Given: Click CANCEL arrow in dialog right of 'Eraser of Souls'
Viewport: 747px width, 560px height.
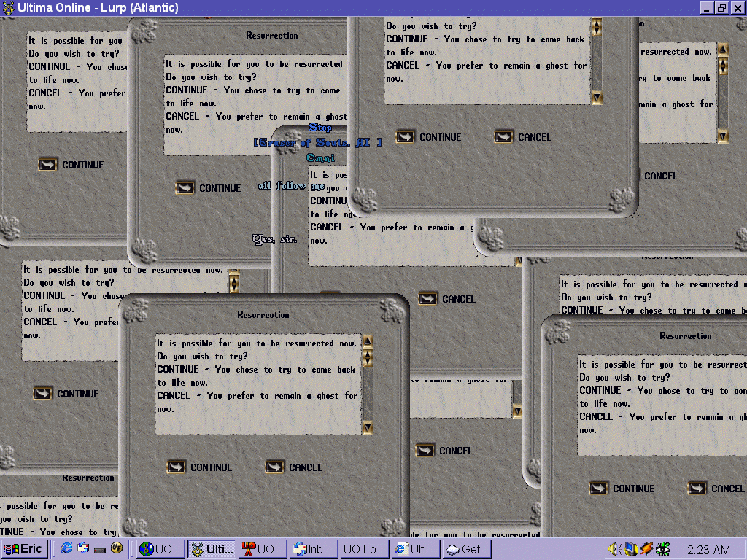Looking at the screenshot, I should [x=504, y=136].
